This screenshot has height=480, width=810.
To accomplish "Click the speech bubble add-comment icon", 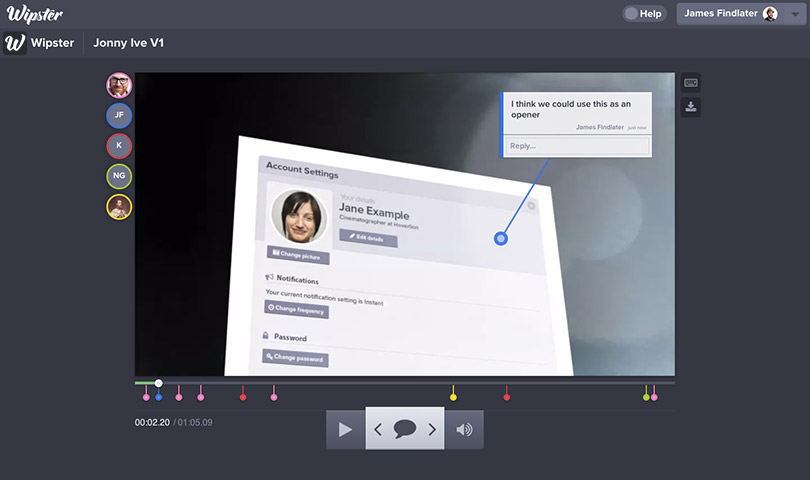I will pos(404,429).
